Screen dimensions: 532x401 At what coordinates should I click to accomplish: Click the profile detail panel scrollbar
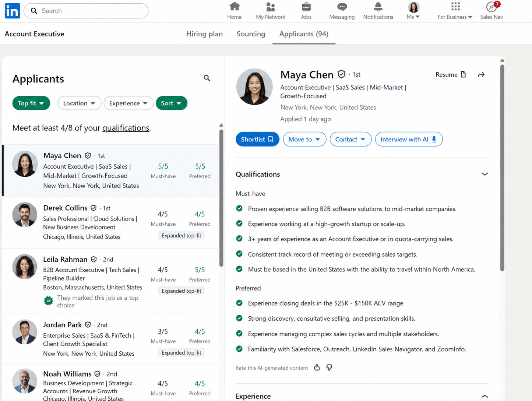click(x=502, y=168)
